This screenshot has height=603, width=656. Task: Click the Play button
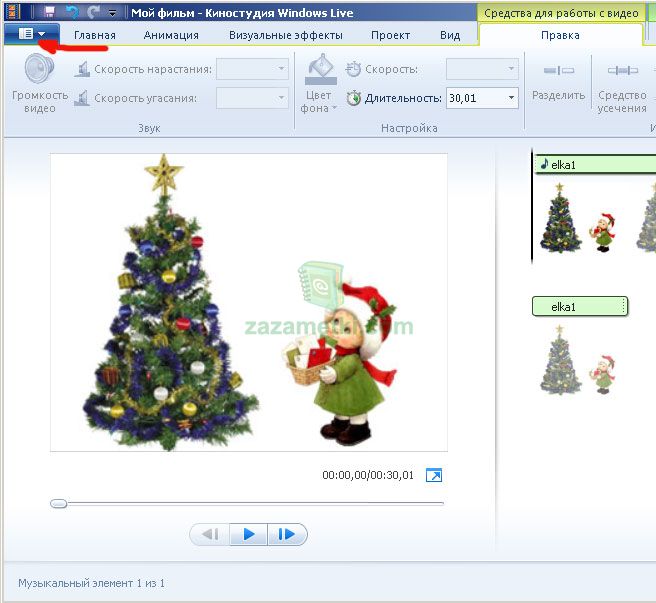tap(249, 534)
